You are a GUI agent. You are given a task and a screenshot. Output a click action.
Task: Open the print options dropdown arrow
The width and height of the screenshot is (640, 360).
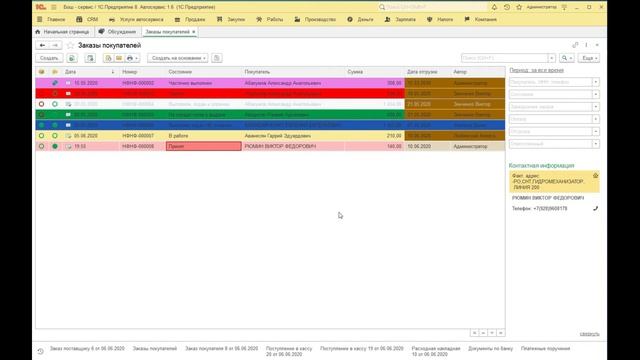click(136, 58)
